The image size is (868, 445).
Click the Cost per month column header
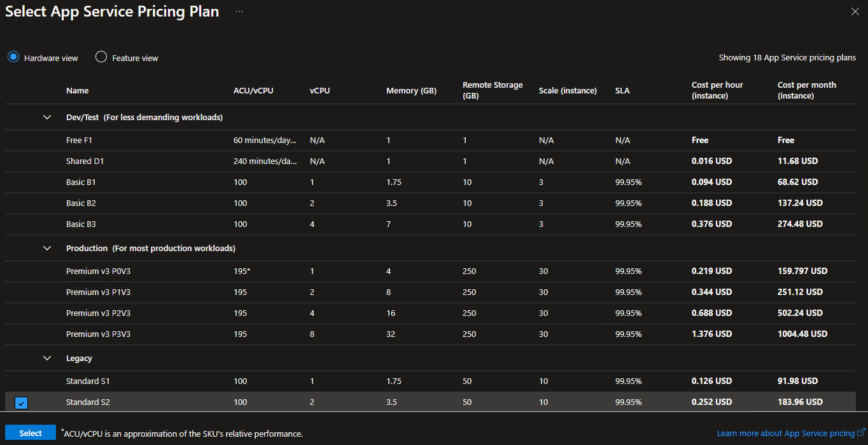coord(807,90)
